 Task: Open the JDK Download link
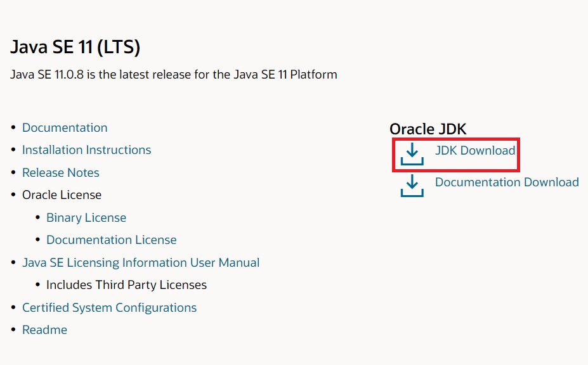click(x=474, y=150)
